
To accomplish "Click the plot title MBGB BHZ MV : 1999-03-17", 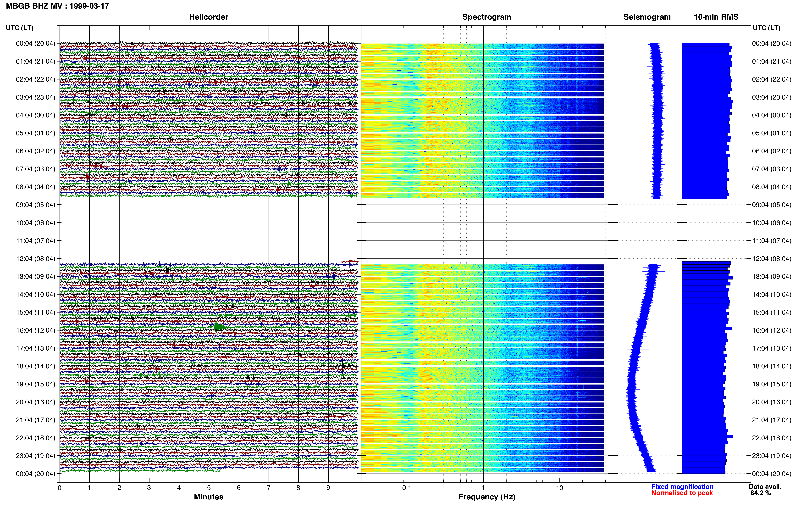I will click(57, 6).
